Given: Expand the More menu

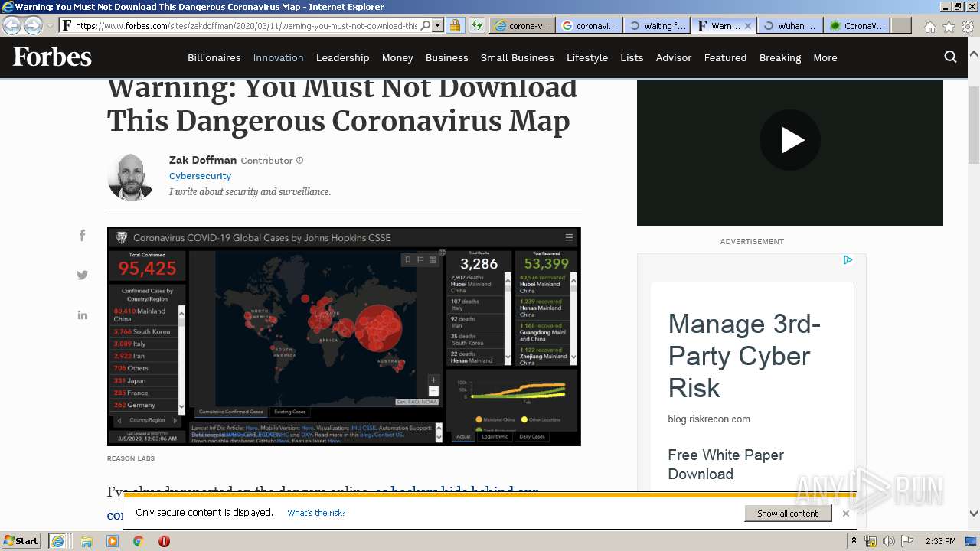Looking at the screenshot, I should (825, 57).
